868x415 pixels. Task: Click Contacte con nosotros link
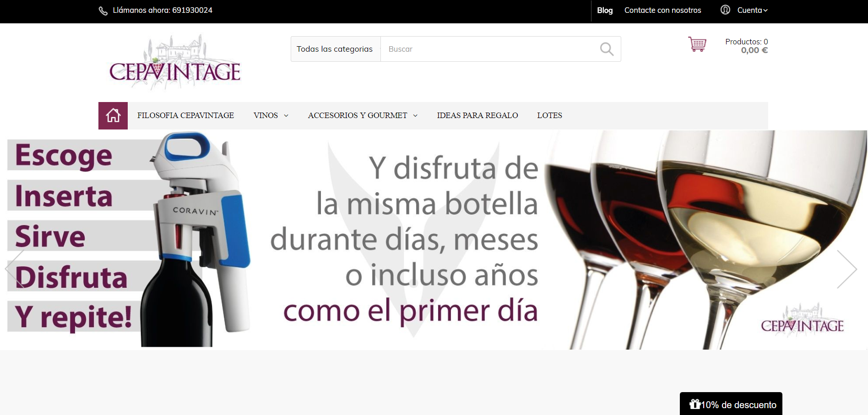662,10
